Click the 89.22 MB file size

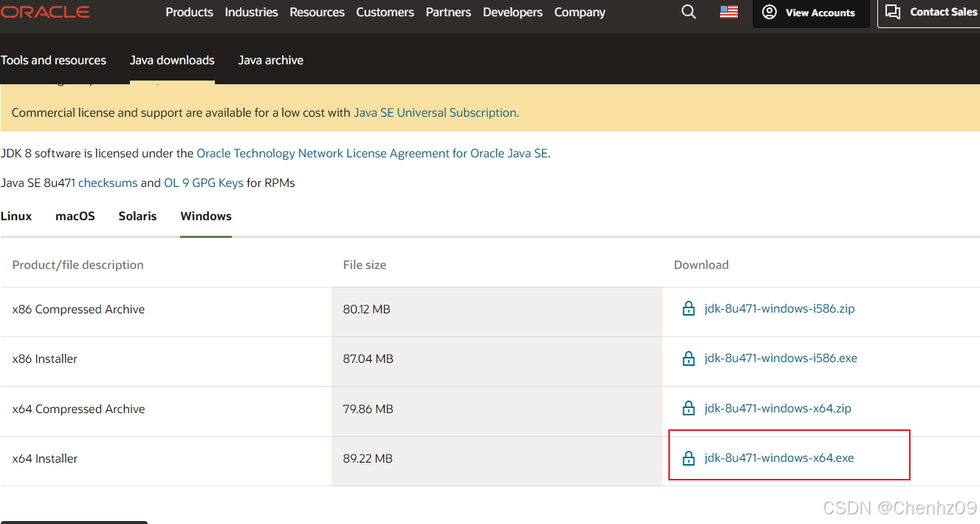click(x=368, y=458)
